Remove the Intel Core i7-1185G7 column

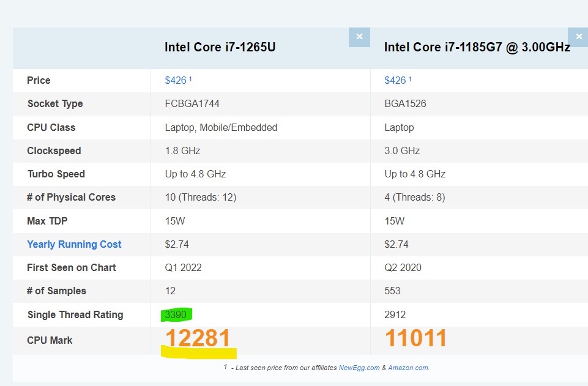click(x=578, y=37)
